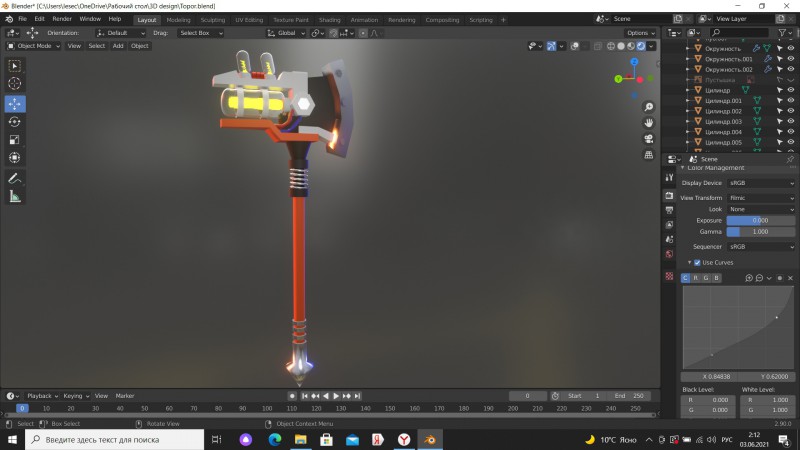
Task: Select the C combined curve channel button
Action: pyautogui.click(x=685, y=278)
